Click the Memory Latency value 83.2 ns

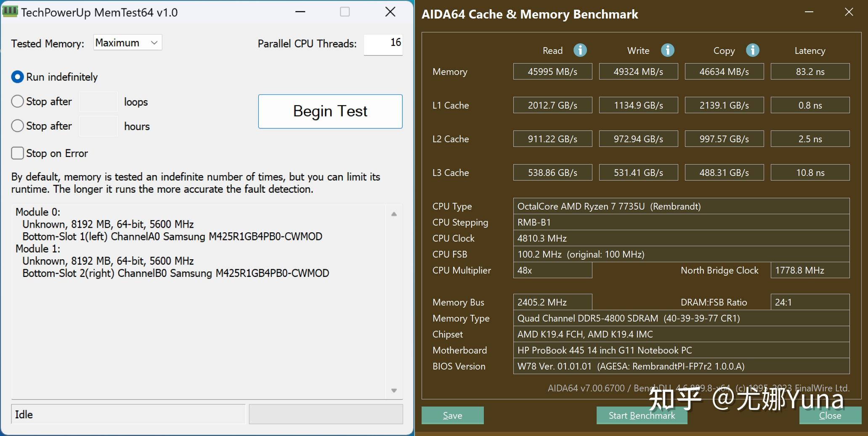(x=810, y=72)
